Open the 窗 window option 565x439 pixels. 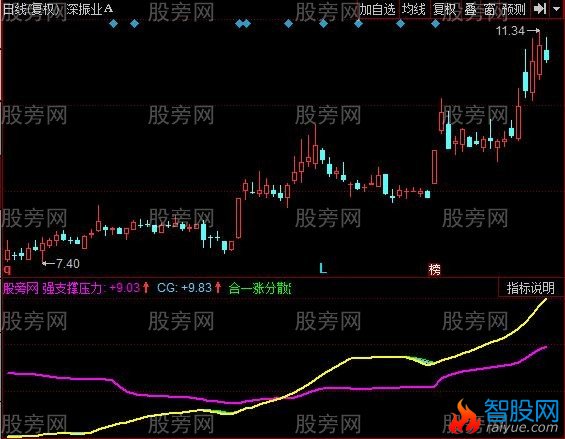[x=489, y=9]
